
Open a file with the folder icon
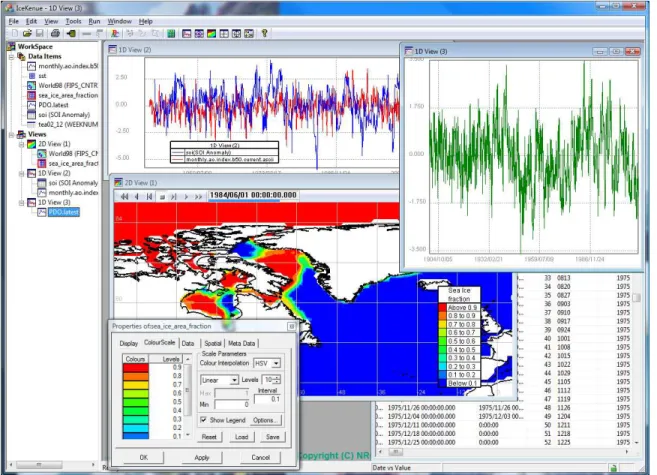27,34
